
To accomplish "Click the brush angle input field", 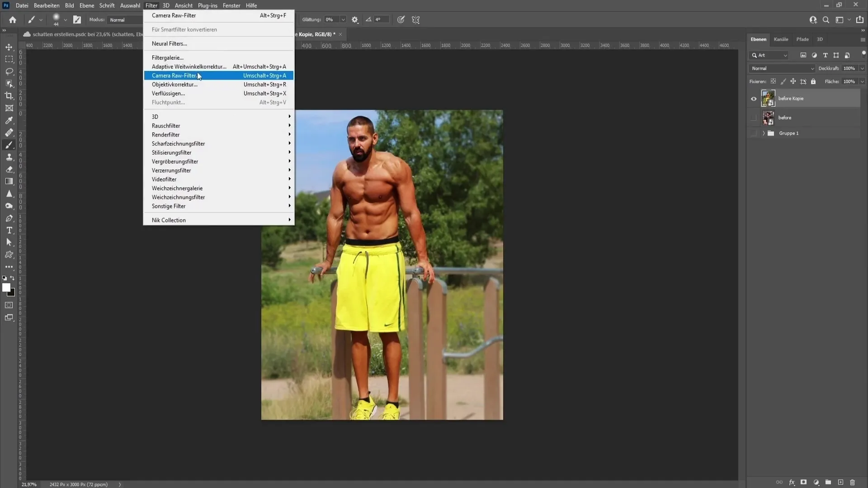I will coord(382,19).
